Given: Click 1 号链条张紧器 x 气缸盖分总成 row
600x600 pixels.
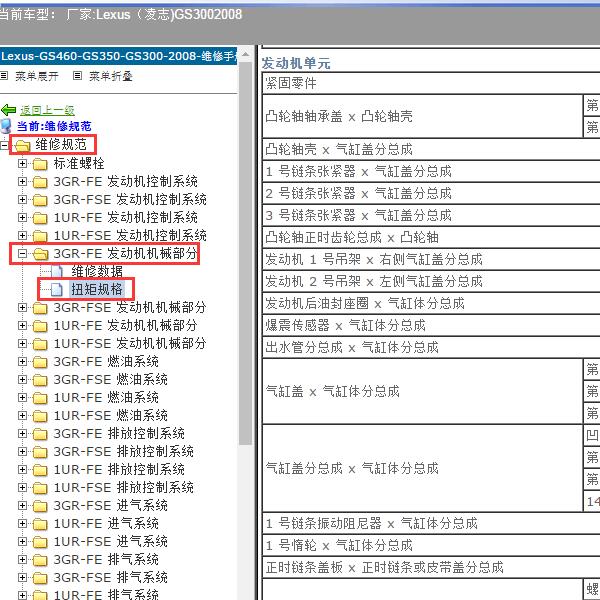Looking at the screenshot, I should click(431, 171).
